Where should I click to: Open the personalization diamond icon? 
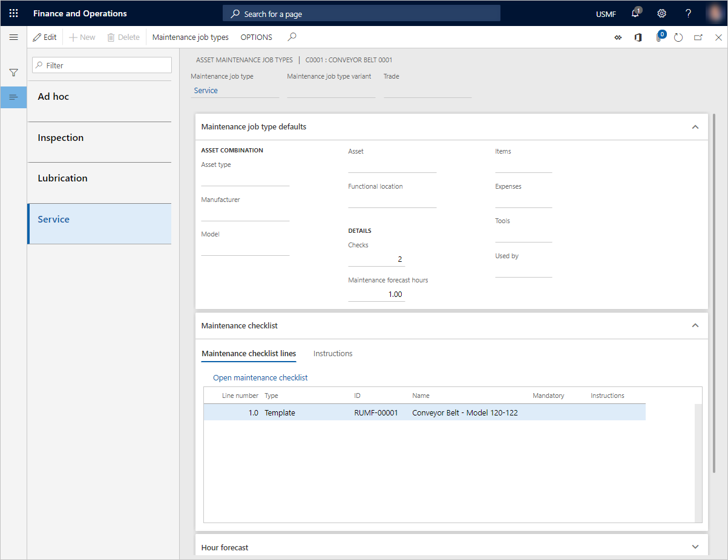pos(618,37)
